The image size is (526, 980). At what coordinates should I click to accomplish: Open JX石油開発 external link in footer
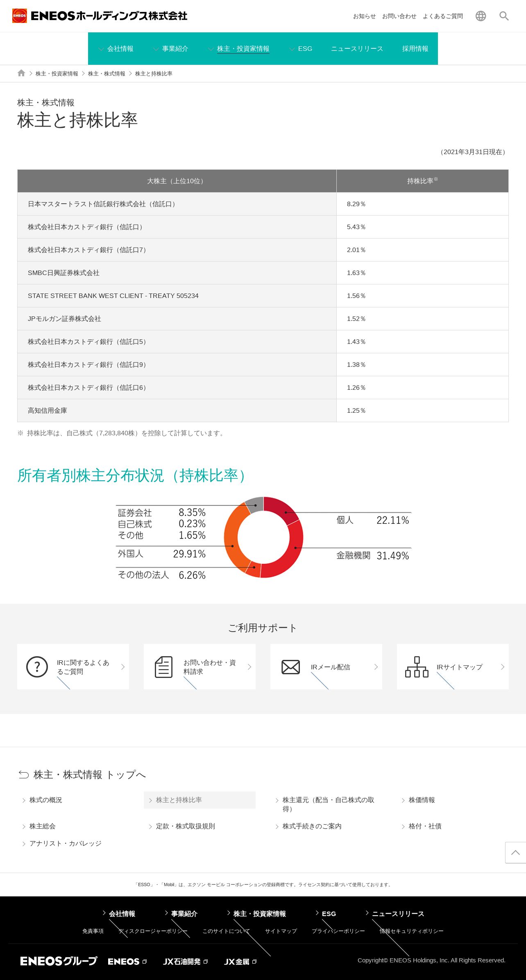185,962
